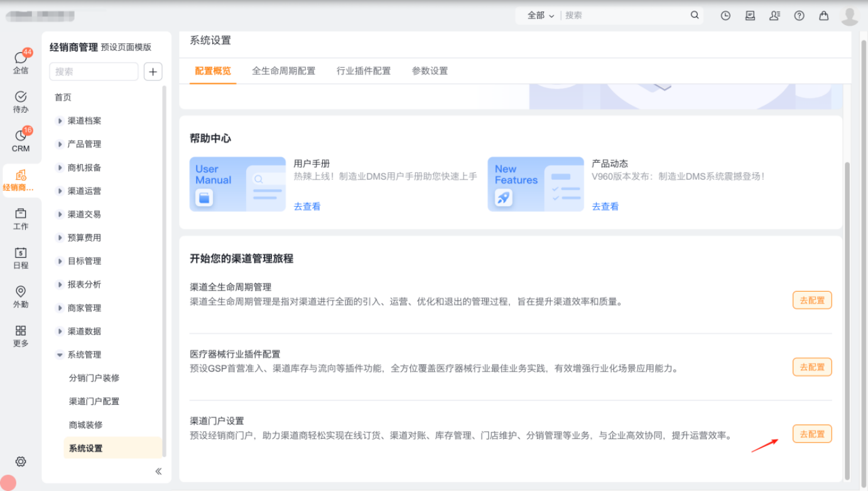
Task: Click the 用户手册 title text
Action: [312, 163]
